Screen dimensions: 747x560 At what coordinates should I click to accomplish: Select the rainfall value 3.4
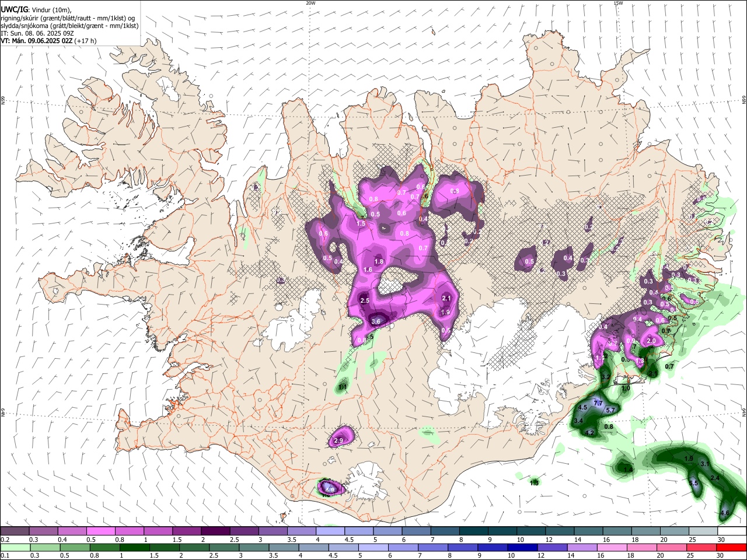tap(578, 421)
